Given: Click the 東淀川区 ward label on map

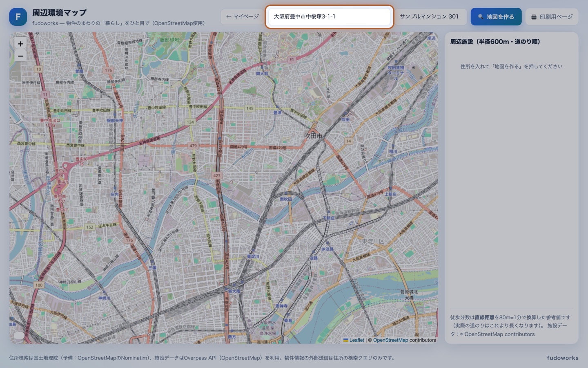Looking at the screenshot, I should (373, 241).
